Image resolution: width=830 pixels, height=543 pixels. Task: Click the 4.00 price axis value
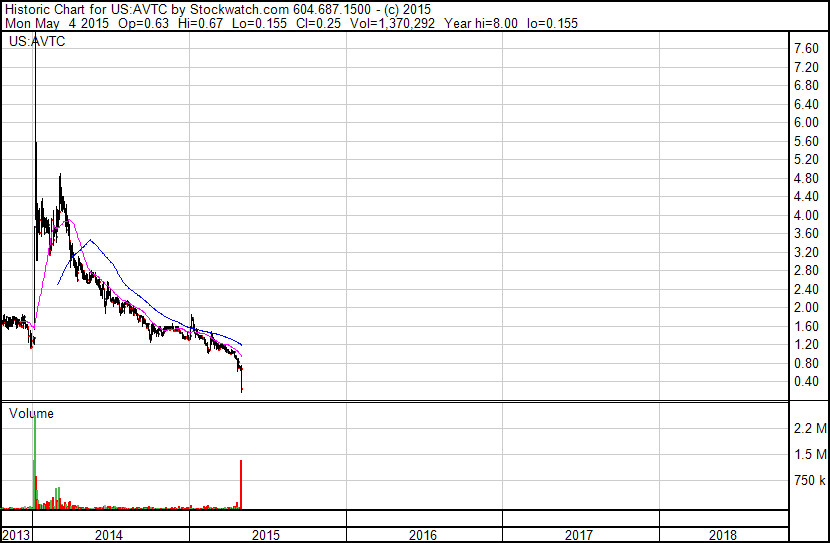tap(806, 215)
